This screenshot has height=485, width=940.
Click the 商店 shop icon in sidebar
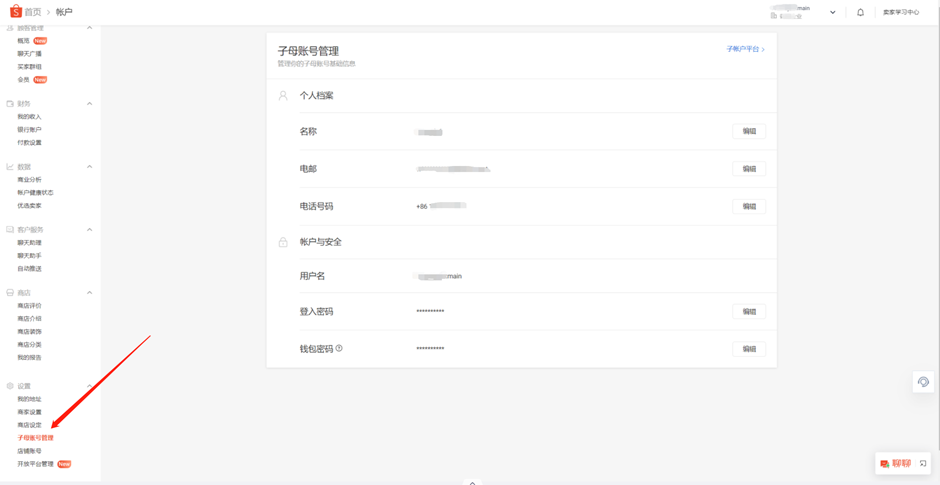[x=10, y=293]
